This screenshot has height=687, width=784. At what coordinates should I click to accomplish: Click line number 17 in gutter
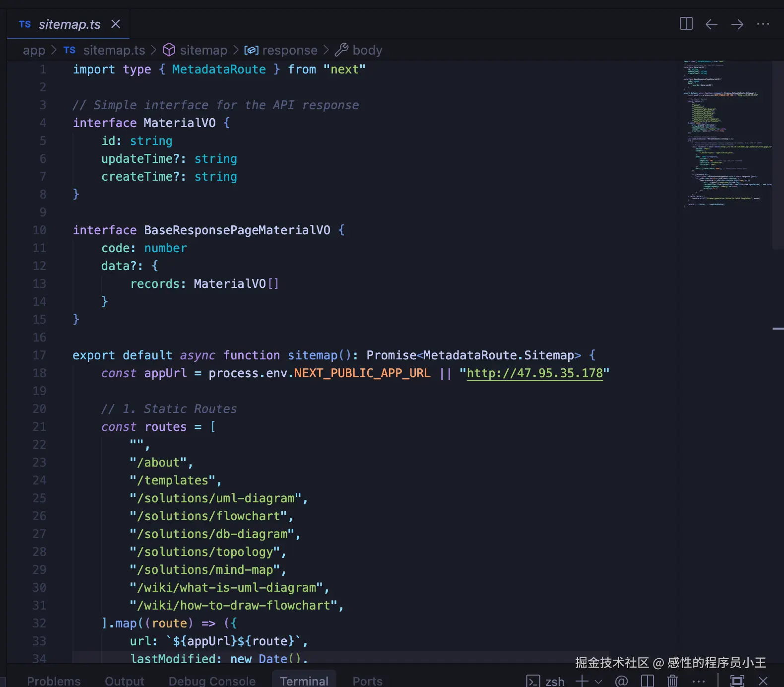(x=39, y=355)
